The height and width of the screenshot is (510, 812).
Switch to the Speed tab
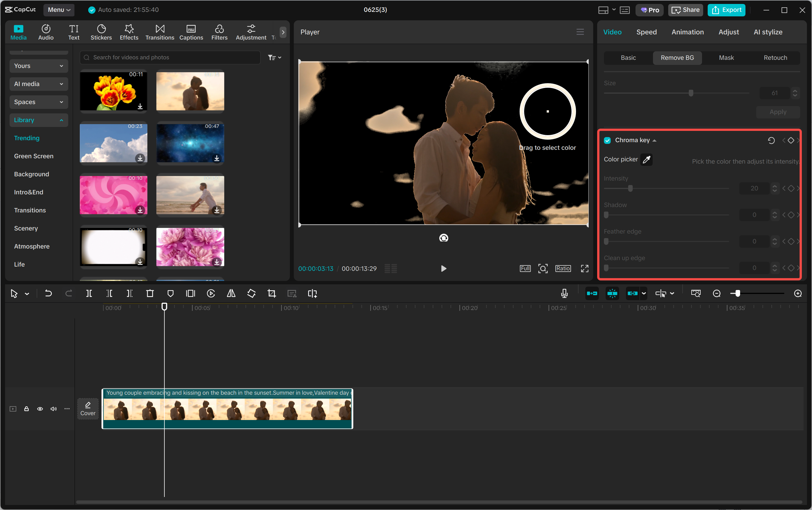tap(646, 32)
